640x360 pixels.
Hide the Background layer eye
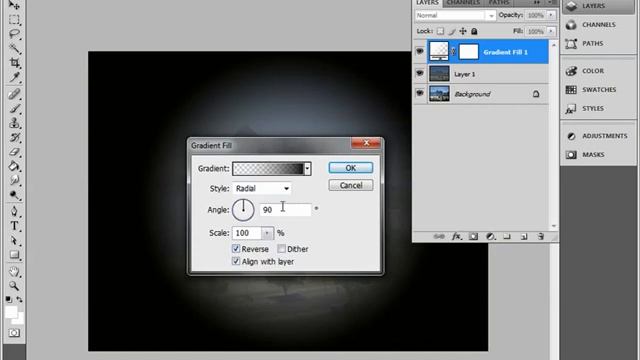pos(420,93)
